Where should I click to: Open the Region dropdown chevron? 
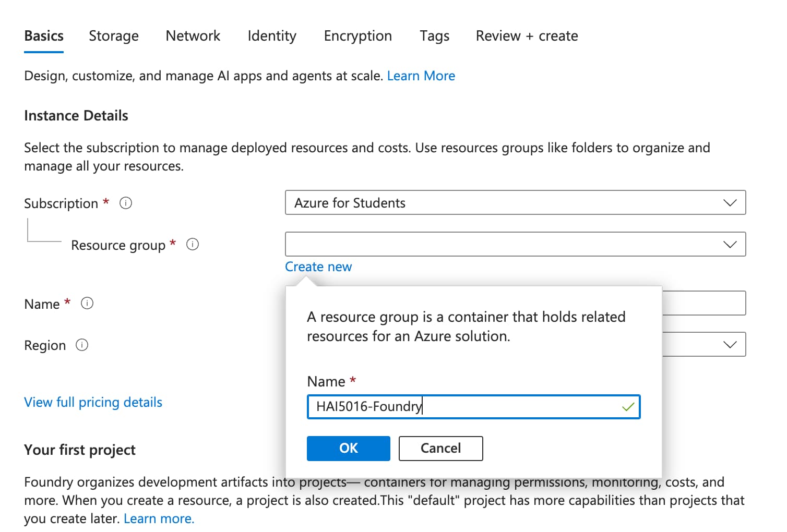click(x=731, y=344)
